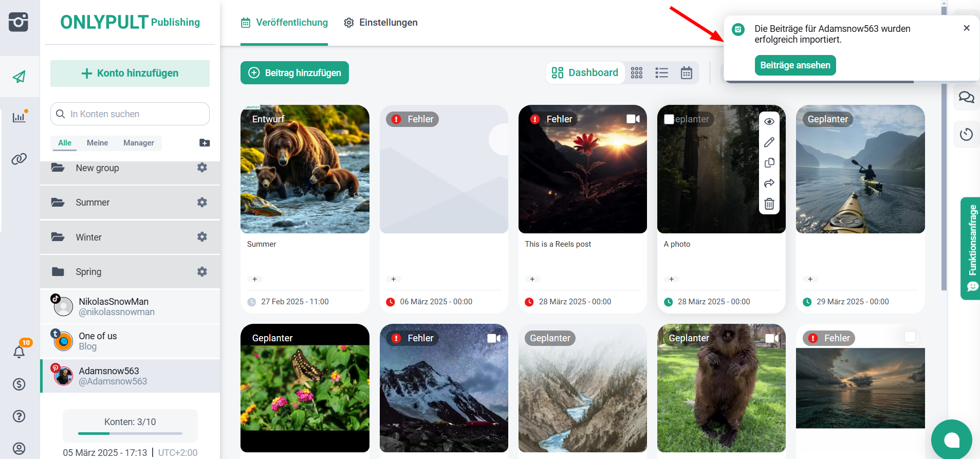
Task: Expand the Summer folder group
Action: (93, 203)
